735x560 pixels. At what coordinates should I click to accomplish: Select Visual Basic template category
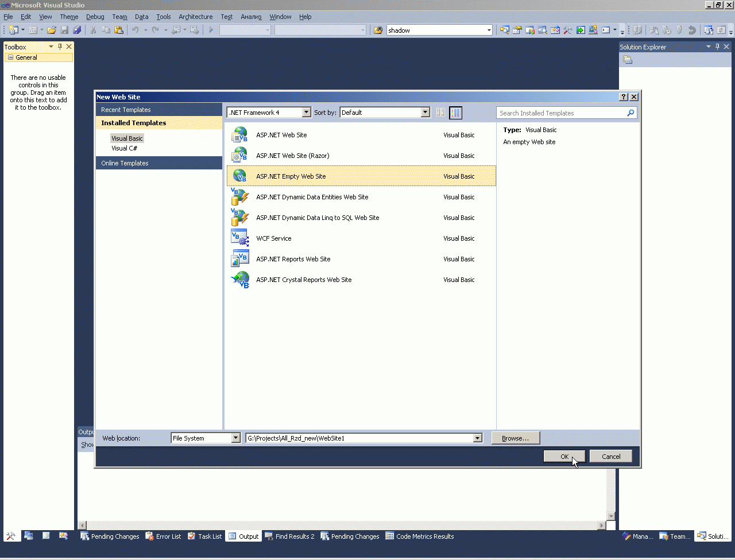[x=127, y=138]
